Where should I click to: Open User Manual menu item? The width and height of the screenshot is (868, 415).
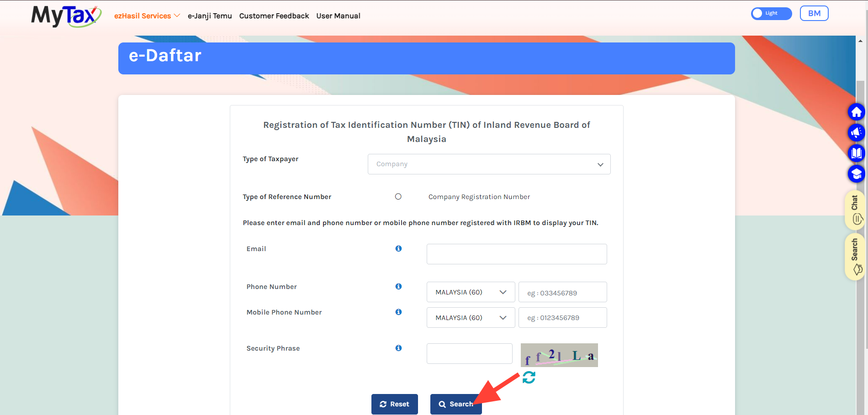coord(338,16)
